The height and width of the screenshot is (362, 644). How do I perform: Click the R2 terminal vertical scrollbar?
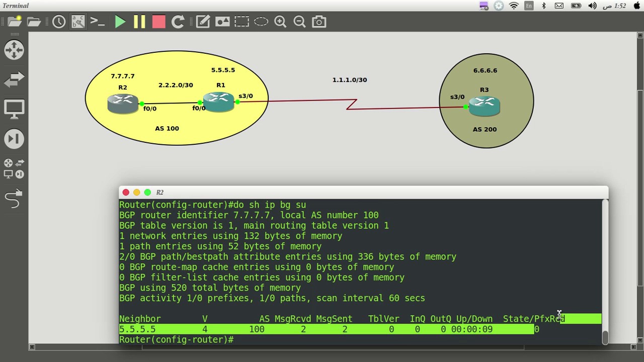click(x=605, y=271)
